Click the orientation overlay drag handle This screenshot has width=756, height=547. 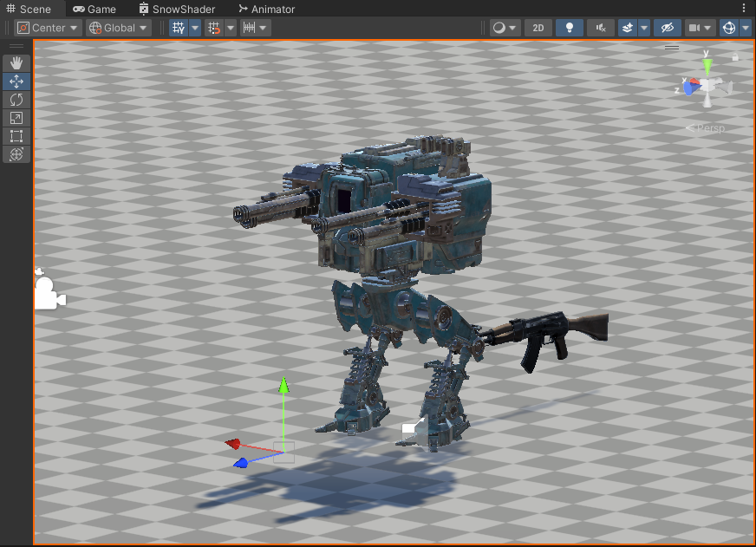[672, 48]
